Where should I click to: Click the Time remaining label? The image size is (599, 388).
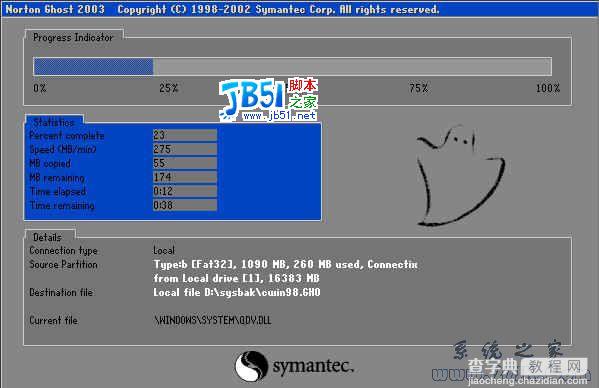coord(62,205)
